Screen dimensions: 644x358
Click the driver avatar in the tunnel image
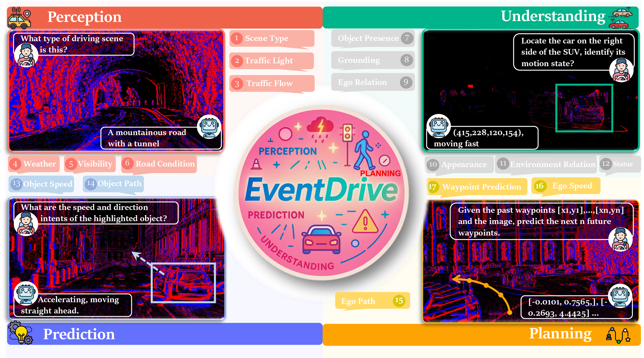pyautogui.click(x=26, y=55)
